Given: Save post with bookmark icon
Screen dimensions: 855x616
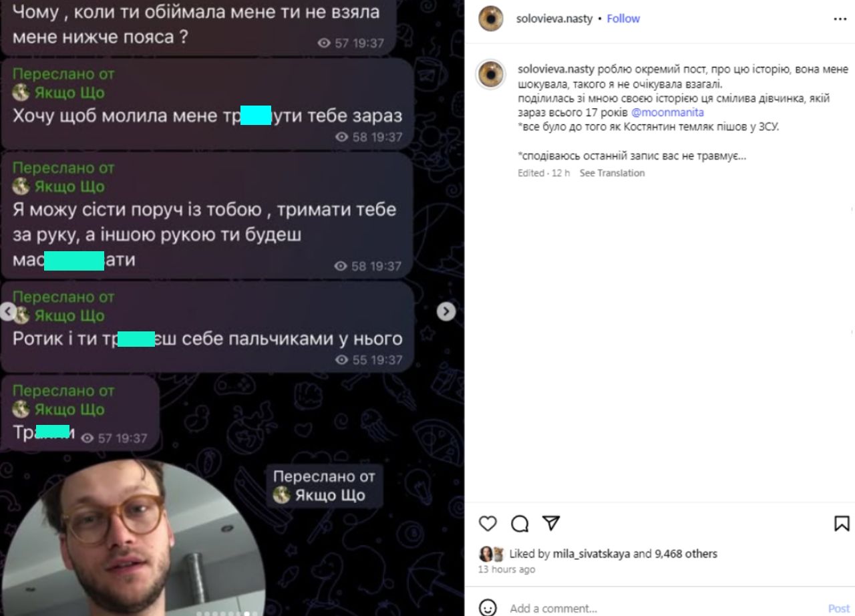Looking at the screenshot, I should (x=842, y=523).
